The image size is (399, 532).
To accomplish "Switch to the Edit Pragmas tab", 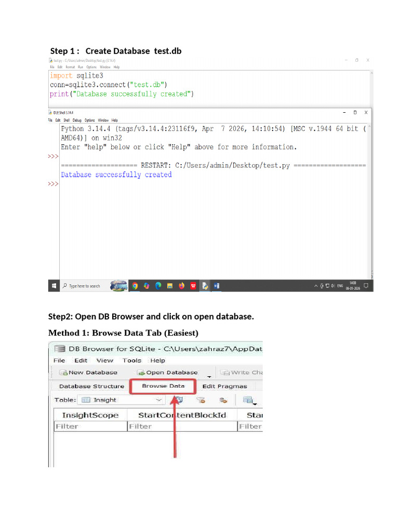I will click(x=224, y=386).
